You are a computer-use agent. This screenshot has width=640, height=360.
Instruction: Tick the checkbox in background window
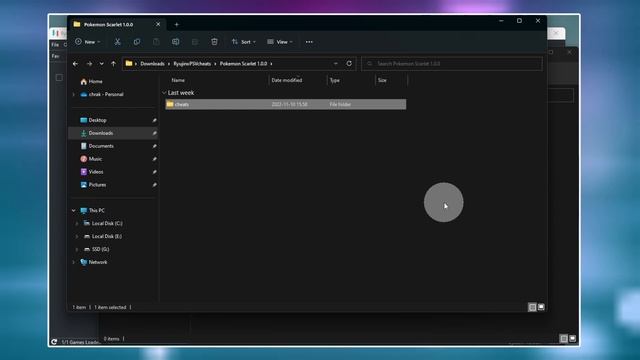[x=59, y=78]
